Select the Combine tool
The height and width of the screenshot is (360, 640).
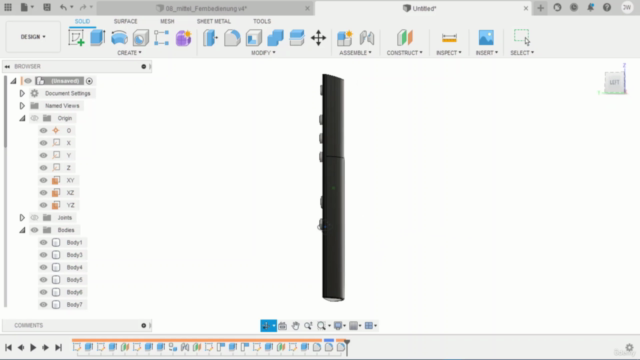pos(275,38)
